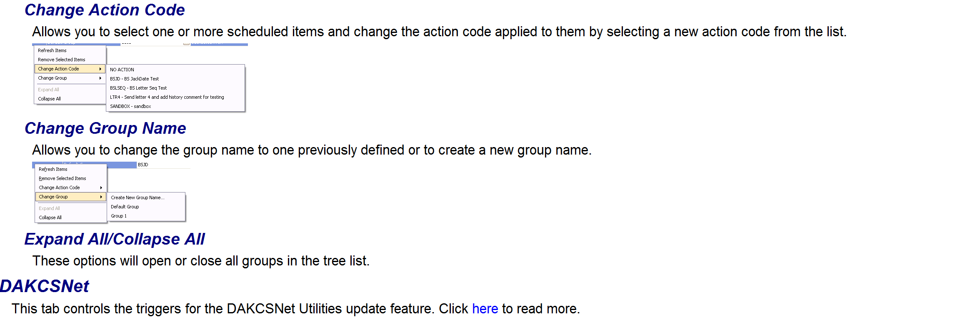Click the Change Group Name heading
This screenshot has height=320, width=980.
[x=105, y=128]
